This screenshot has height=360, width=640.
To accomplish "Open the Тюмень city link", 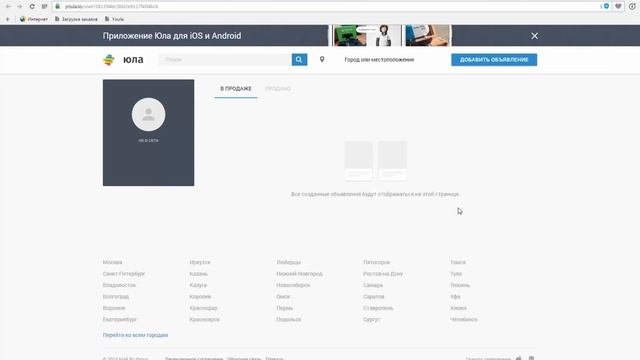I will click(x=460, y=285).
